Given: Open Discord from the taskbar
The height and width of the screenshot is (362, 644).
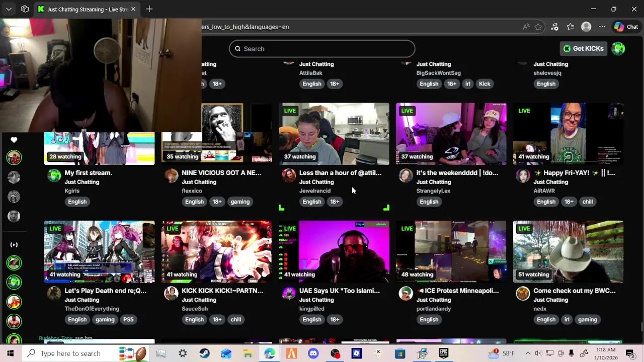Looking at the screenshot, I should click(x=313, y=353).
